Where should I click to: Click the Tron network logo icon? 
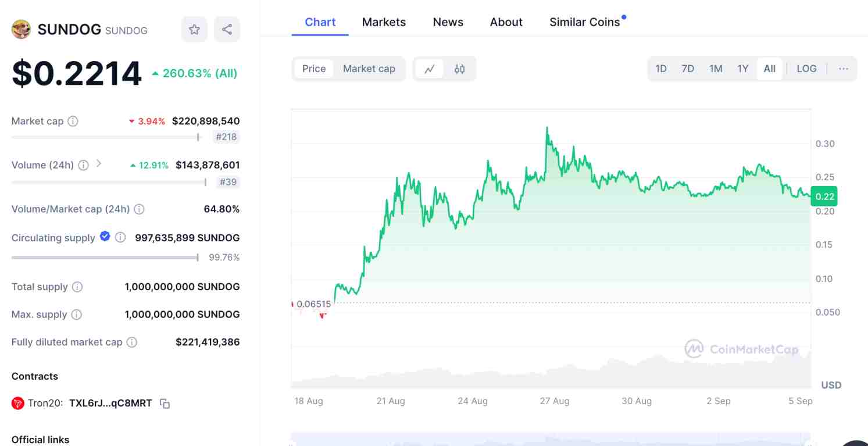[18, 403]
